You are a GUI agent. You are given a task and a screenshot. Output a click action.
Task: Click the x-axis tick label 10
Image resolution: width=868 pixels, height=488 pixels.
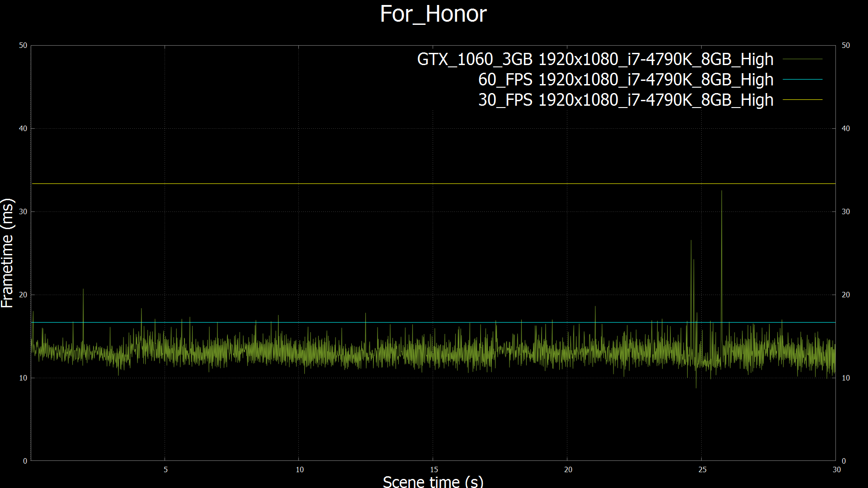[300, 470]
